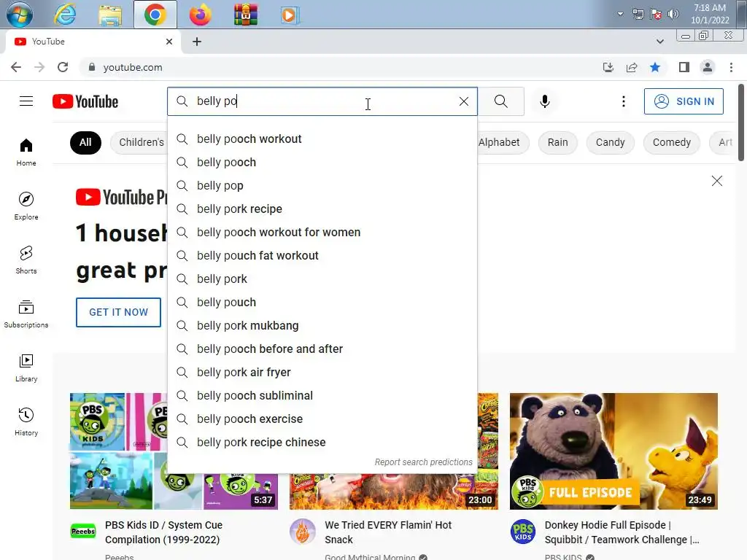Image resolution: width=747 pixels, height=560 pixels.
Task: Click inside the search text field
Action: click(x=324, y=101)
